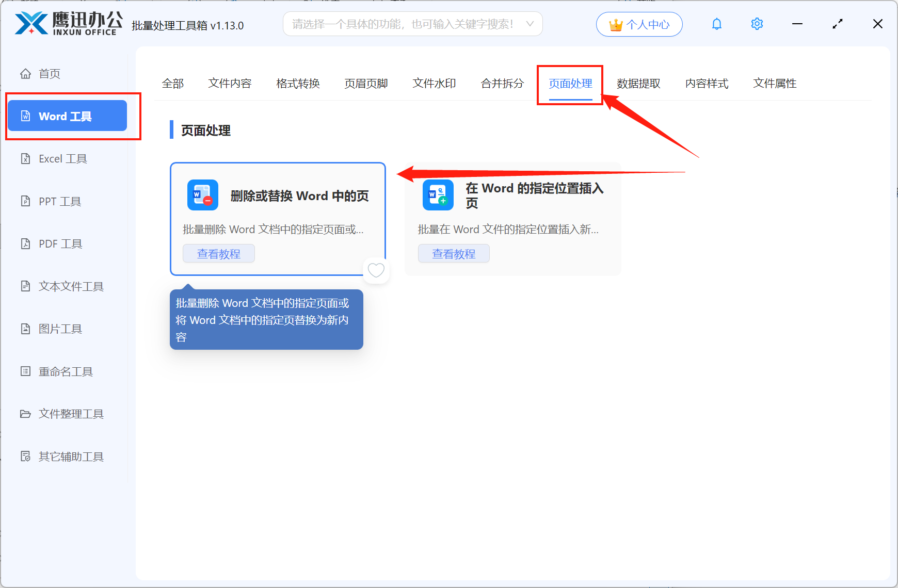This screenshot has height=588, width=898.
Task: Open 文件整理工具 from the sidebar
Action: coord(70,414)
